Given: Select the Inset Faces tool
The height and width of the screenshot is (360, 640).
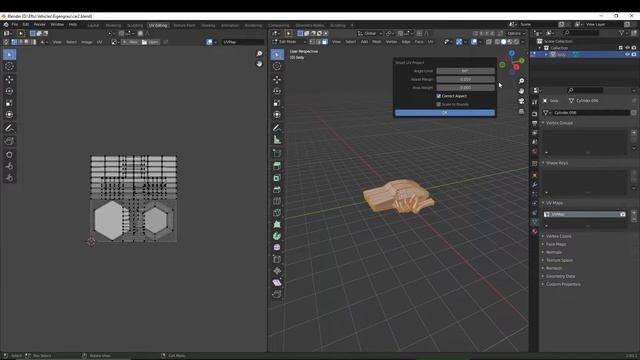Looking at the screenshot, I should tap(277, 178).
